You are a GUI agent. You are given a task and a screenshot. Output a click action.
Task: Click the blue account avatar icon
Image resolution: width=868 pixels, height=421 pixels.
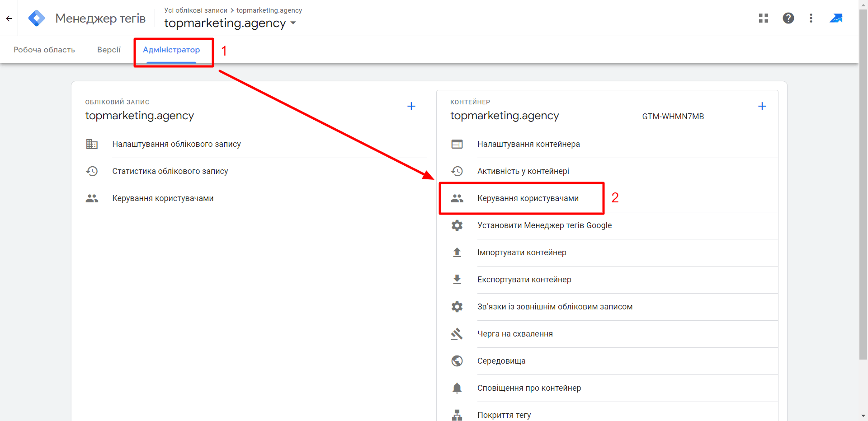836,18
